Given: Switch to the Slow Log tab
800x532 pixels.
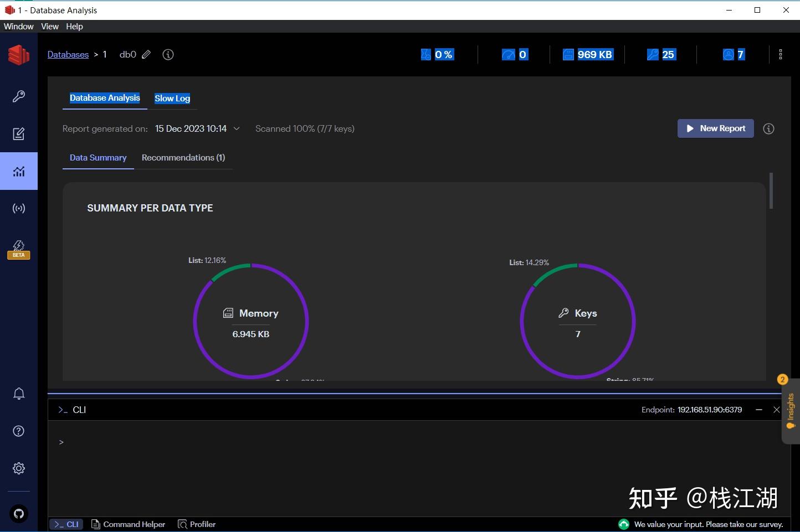Looking at the screenshot, I should (172, 98).
